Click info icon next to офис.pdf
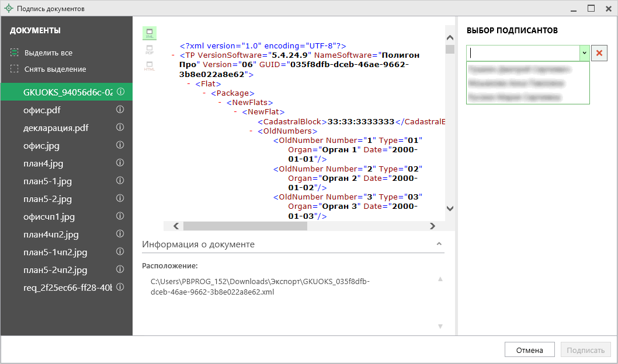 coord(120,110)
